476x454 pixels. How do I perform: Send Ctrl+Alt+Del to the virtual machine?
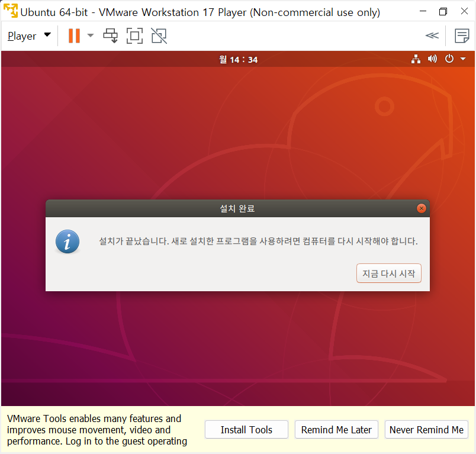pos(111,36)
